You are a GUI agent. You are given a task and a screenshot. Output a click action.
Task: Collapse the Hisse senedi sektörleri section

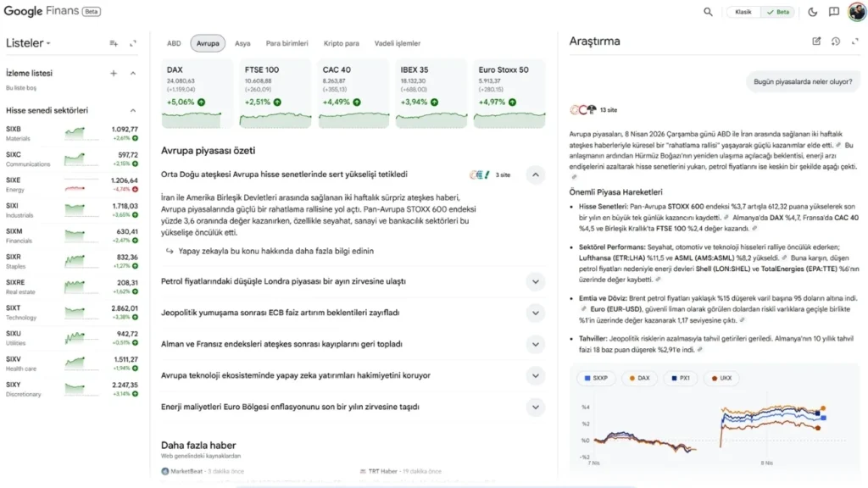(x=133, y=110)
